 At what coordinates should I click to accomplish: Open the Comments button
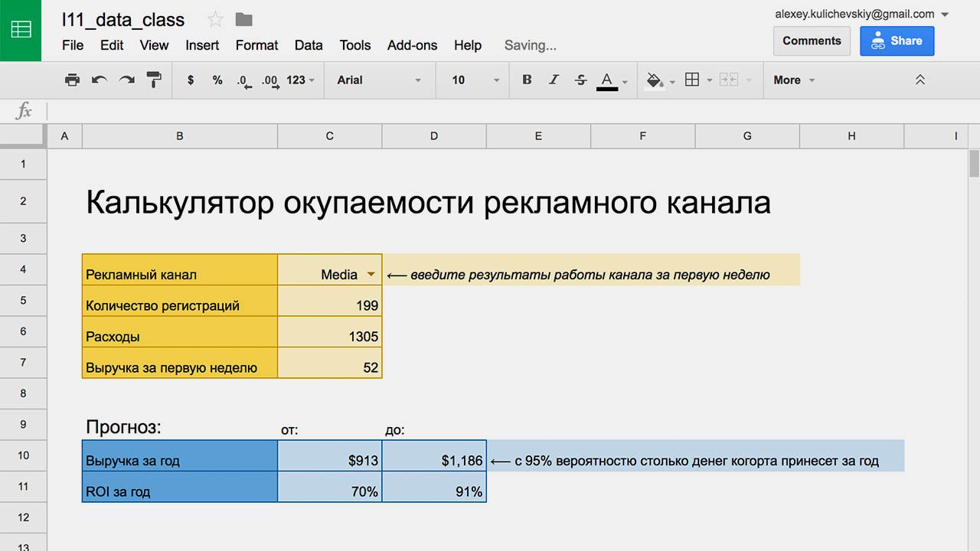coord(812,41)
